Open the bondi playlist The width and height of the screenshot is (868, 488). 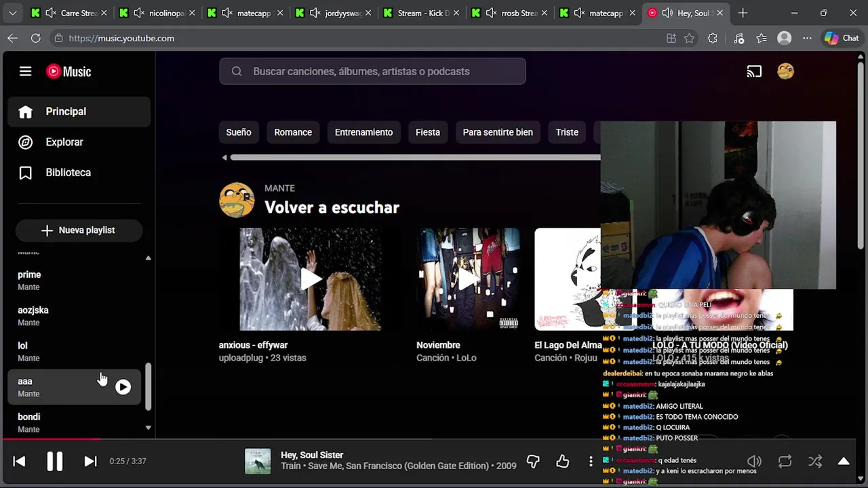pyautogui.click(x=75, y=422)
